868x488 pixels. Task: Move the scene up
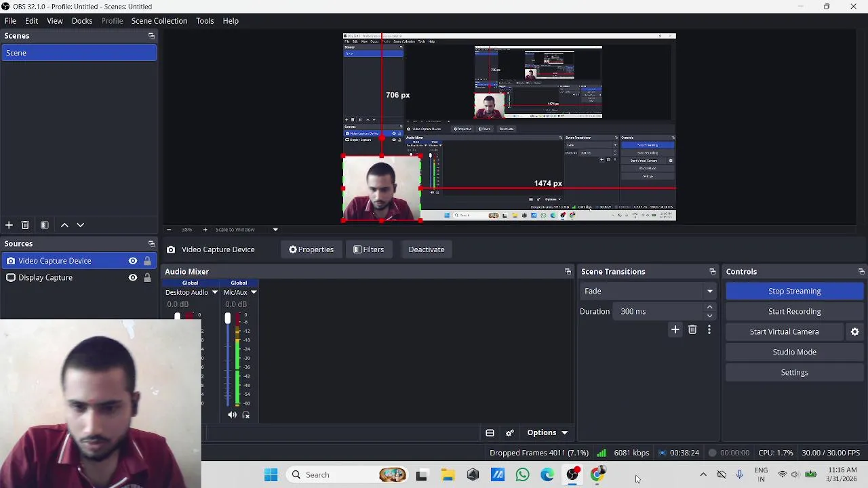64,225
